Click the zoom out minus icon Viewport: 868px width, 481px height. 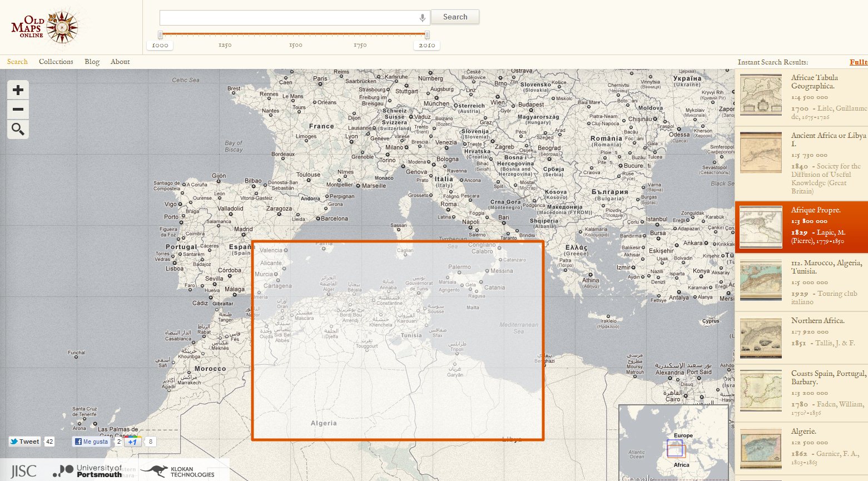coord(17,109)
